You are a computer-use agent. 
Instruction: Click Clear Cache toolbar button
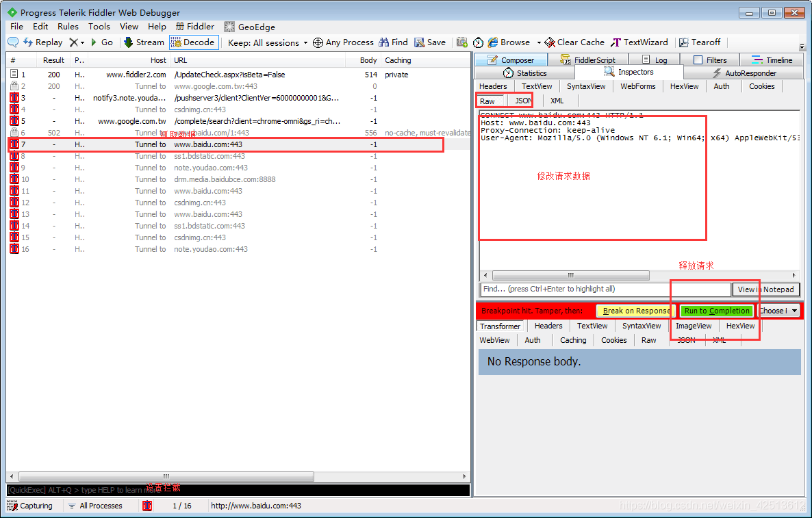tap(575, 42)
